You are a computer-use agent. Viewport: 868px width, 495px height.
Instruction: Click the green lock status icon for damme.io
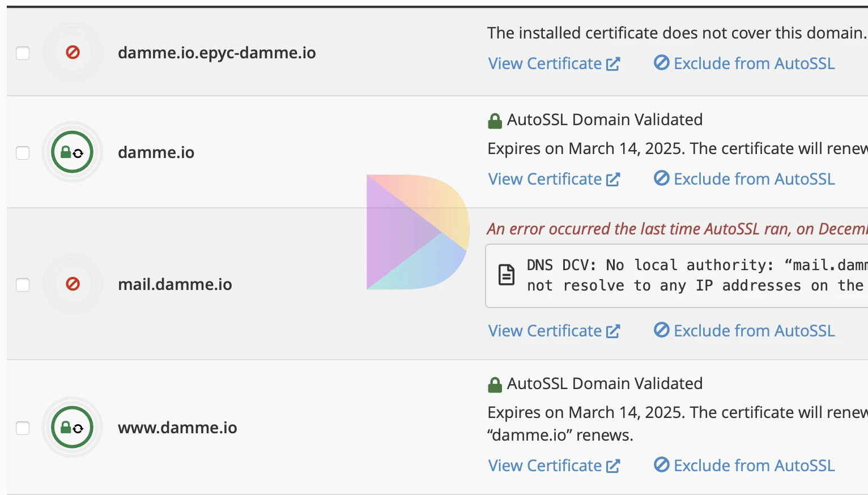click(x=72, y=152)
